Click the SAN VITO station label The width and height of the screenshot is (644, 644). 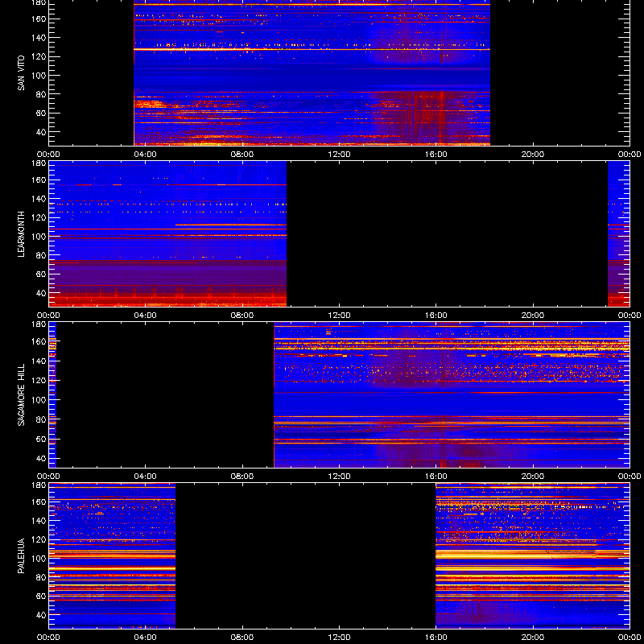click(21, 73)
